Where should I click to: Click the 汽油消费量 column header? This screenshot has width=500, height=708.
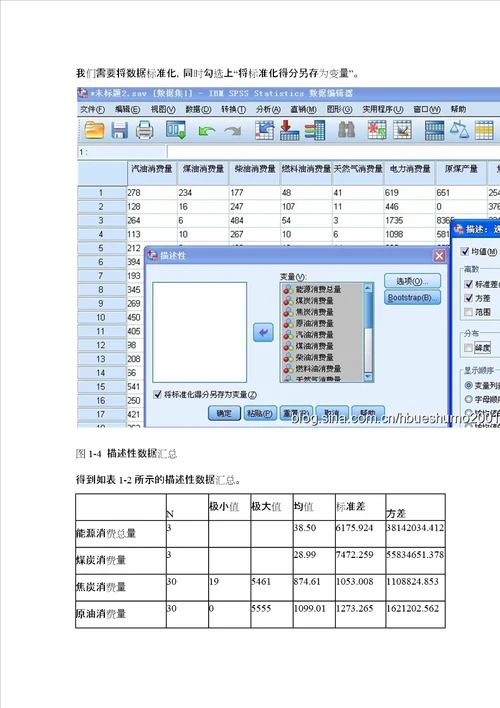[x=152, y=172]
